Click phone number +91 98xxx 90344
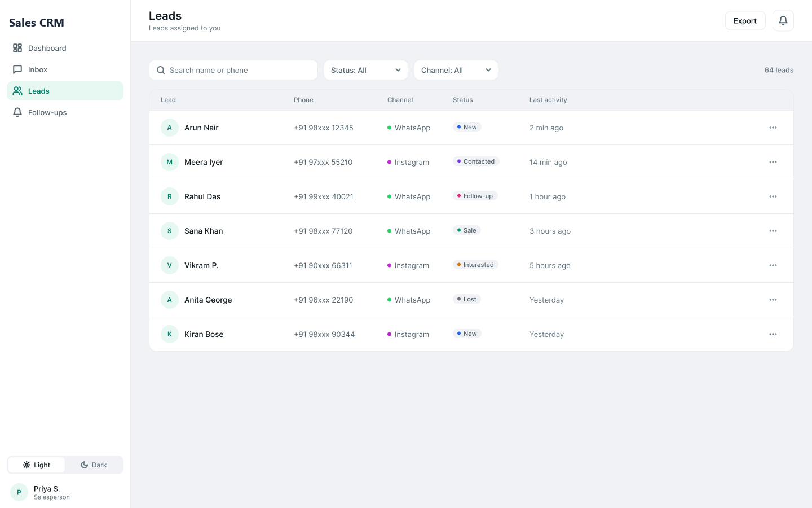The image size is (812, 508). (x=324, y=334)
